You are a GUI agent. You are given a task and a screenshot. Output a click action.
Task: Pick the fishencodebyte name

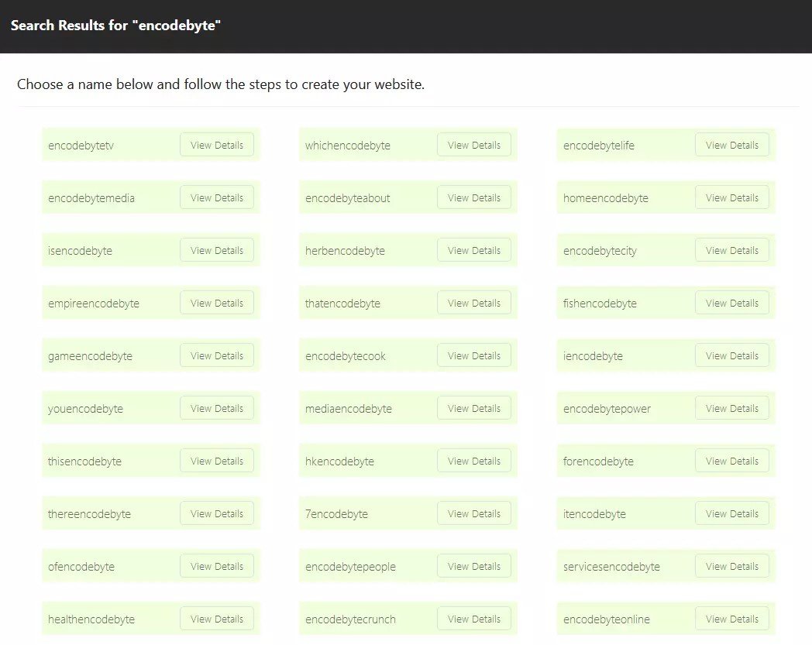pyautogui.click(x=600, y=304)
